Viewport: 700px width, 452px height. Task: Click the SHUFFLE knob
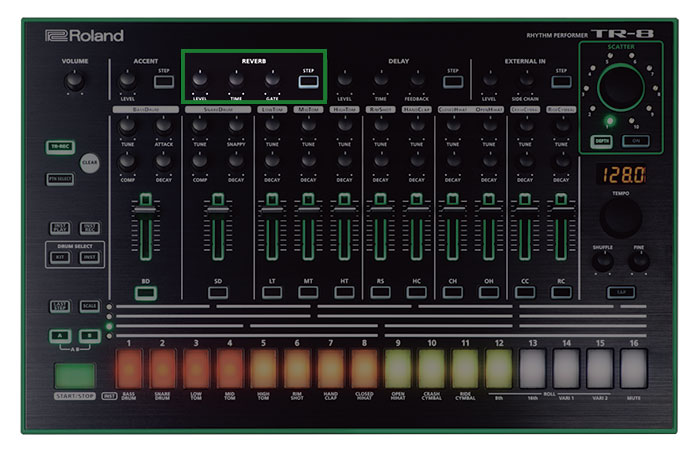pyautogui.click(x=603, y=261)
